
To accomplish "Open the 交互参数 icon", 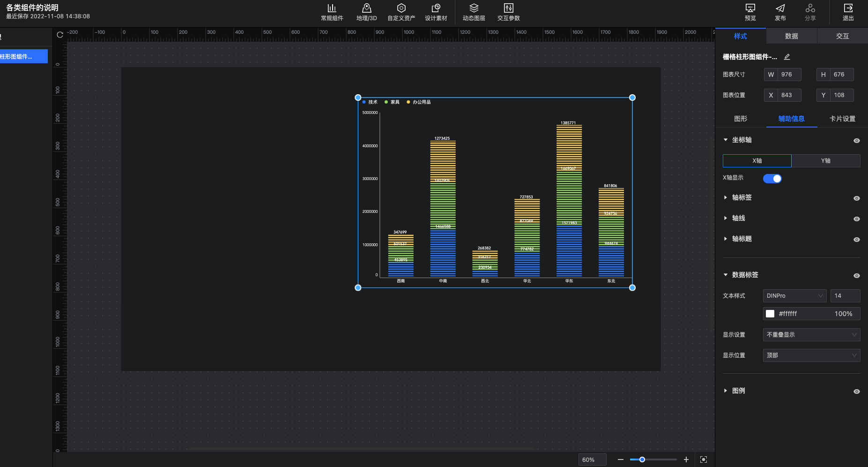I will pos(508,12).
